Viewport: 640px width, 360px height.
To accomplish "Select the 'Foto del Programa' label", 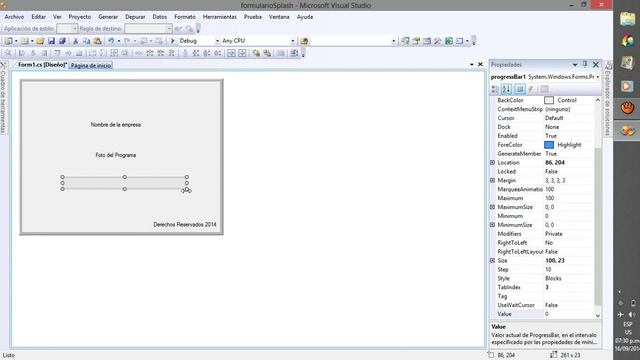I will click(x=116, y=155).
